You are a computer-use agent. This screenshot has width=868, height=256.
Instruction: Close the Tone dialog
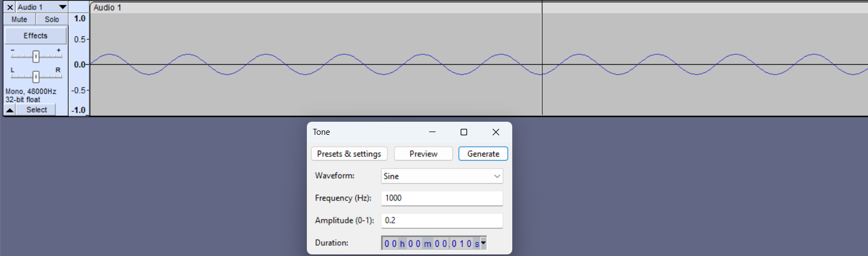(496, 132)
